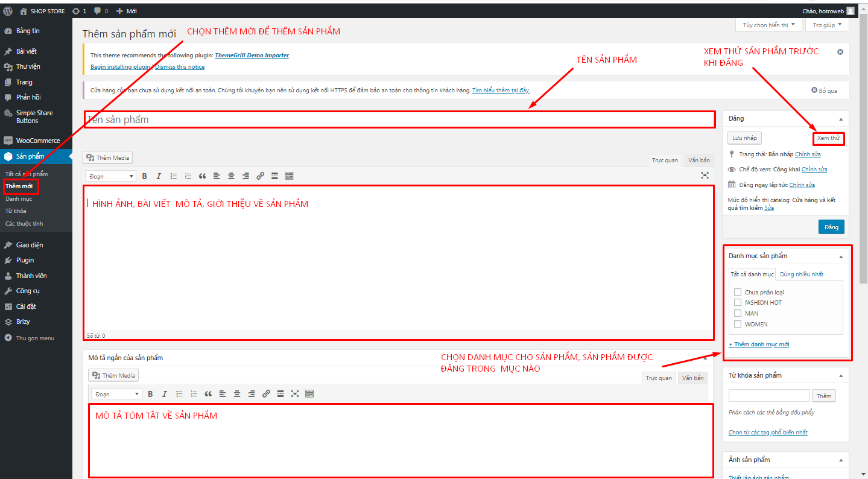Switch main editor to Trực quan tab
868x479 pixels.
pyautogui.click(x=665, y=160)
